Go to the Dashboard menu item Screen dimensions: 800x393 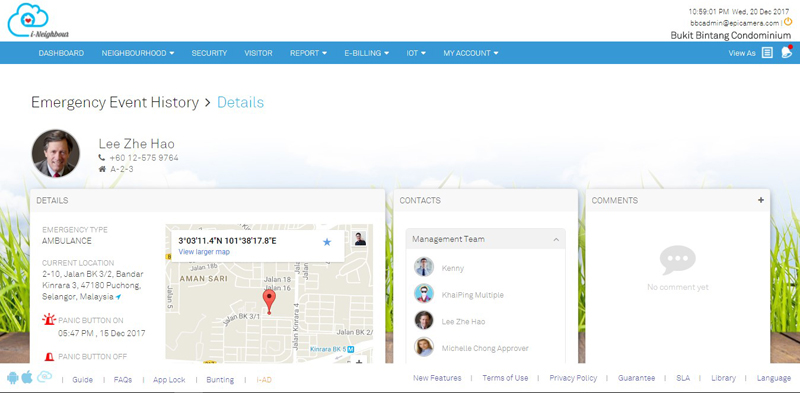[x=61, y=53]
